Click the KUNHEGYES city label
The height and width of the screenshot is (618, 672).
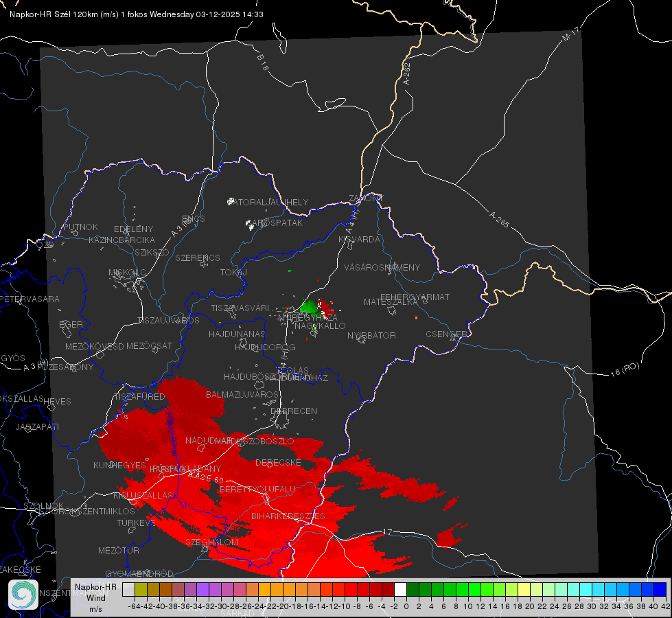pos(119,466)
